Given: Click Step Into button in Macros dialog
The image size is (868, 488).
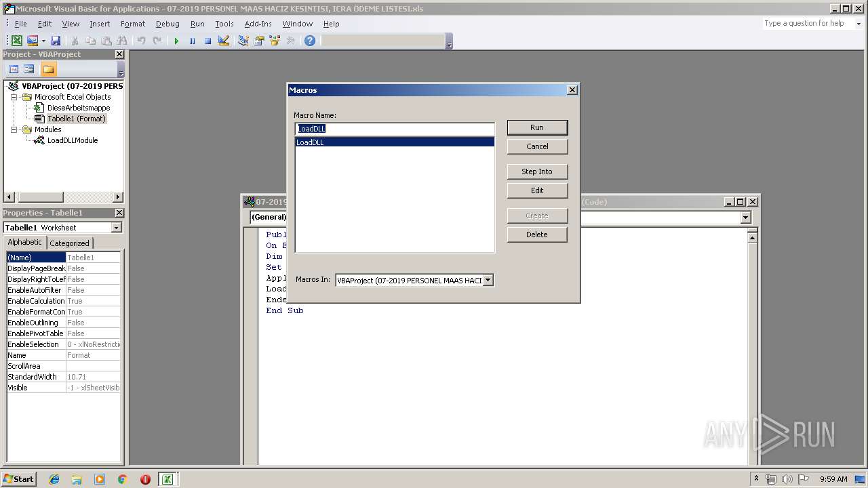Looking at the screenshot, I should click(537, 171).
